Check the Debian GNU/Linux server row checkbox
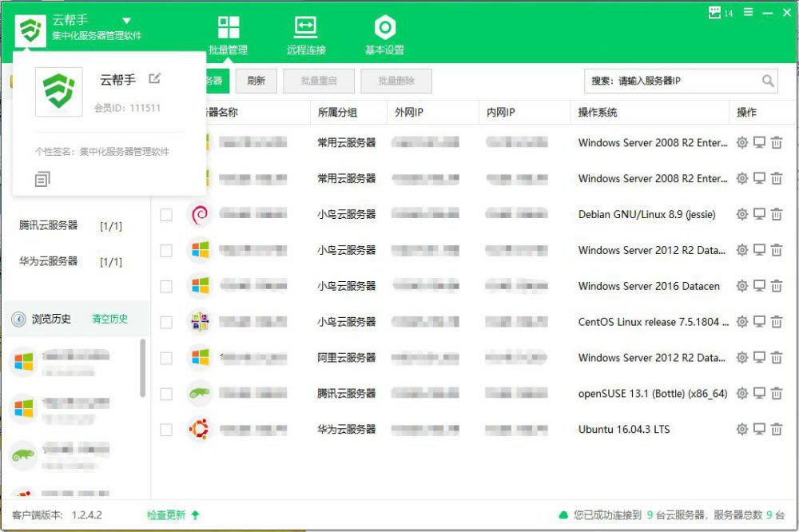This screenshot has width=799, height=532. point(166,215)
